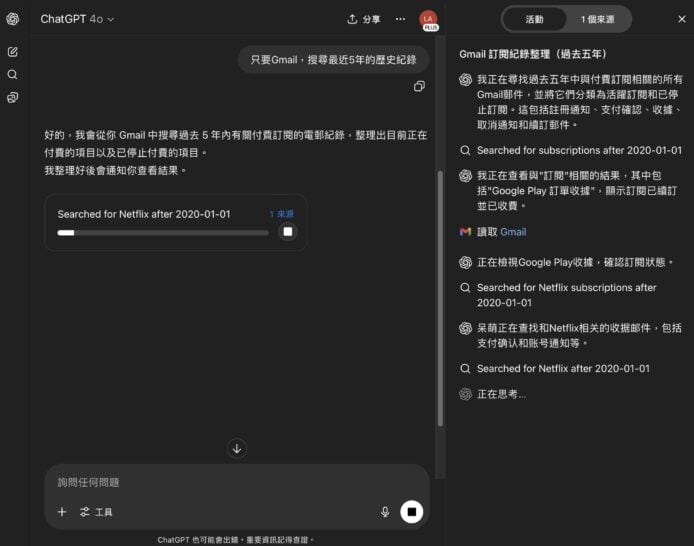Click the 分享 share button

364,19
